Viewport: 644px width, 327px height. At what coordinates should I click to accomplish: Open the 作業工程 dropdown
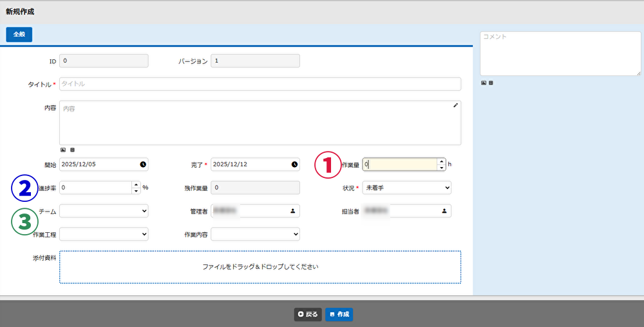point(104,233)
